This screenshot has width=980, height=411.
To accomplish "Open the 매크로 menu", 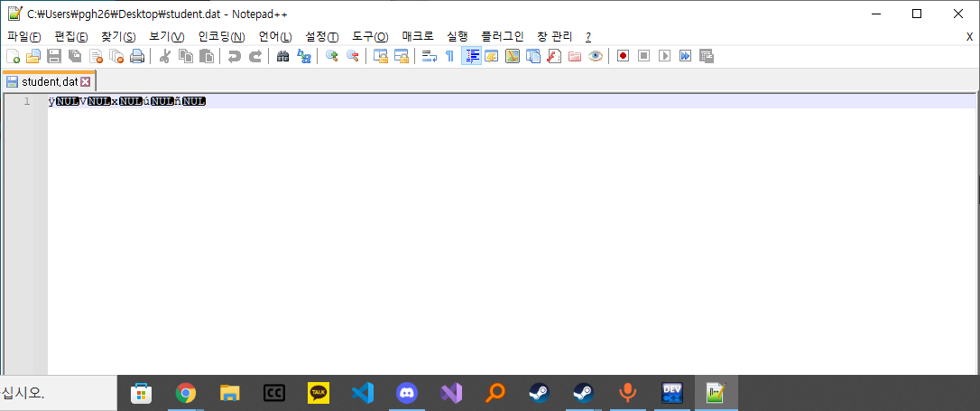I will [x=418, y=36].
